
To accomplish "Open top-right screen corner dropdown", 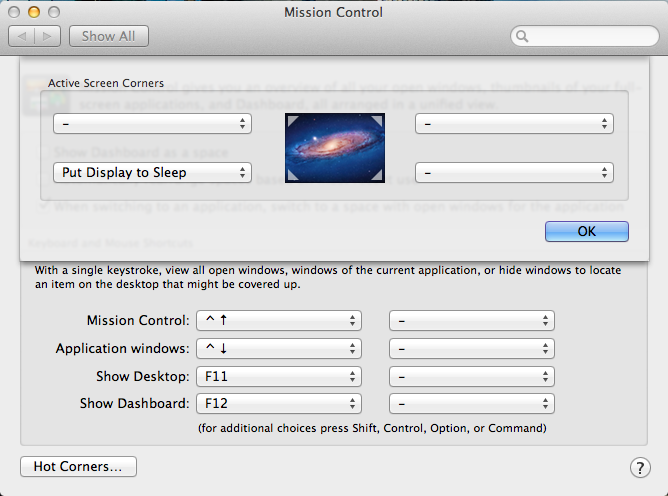I will coord(514,124).
